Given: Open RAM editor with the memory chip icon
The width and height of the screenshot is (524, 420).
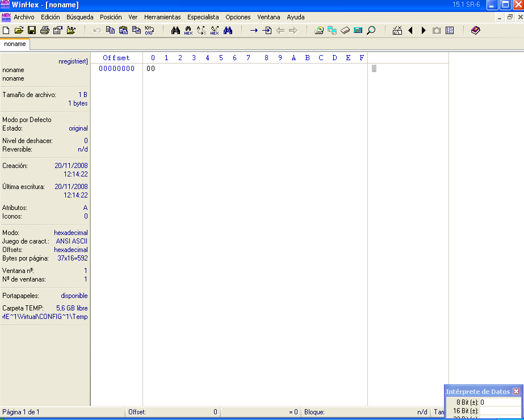Looking at the screenshot, I should (345, 31).
